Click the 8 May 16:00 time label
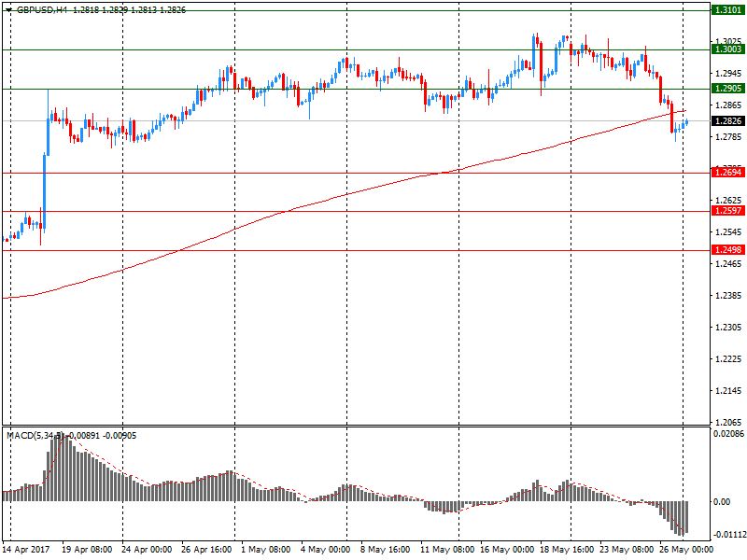 (385, 550)
